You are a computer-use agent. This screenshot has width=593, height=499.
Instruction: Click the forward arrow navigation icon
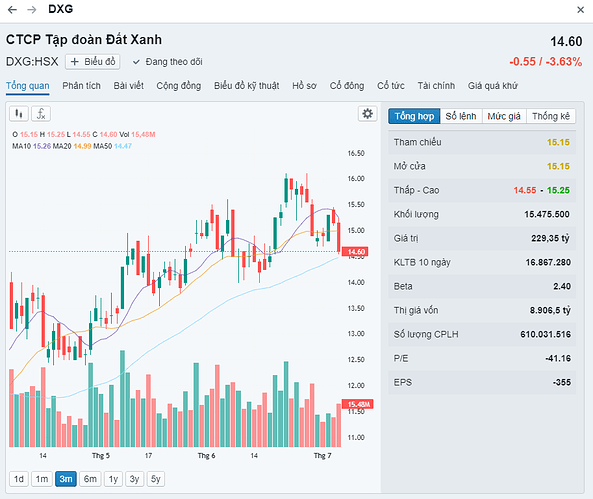pos(32,9)
